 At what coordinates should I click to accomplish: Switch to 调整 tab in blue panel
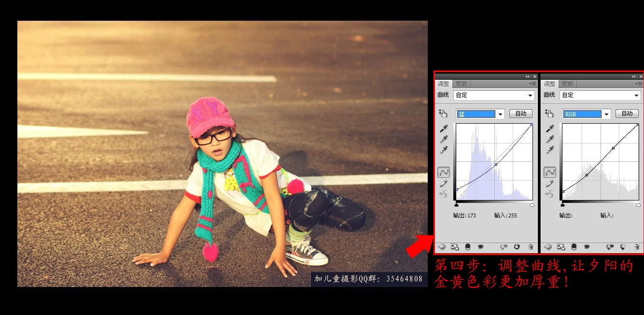[x=443, y=84]
